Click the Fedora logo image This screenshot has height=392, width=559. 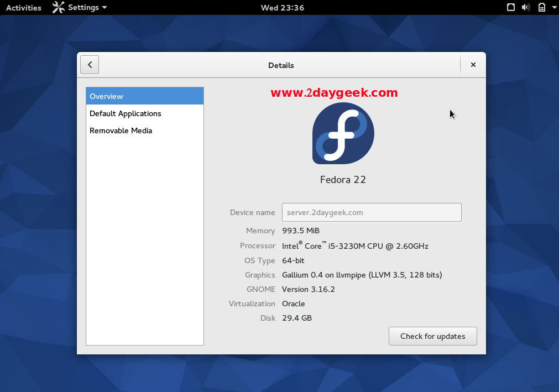tap(343, 133)
